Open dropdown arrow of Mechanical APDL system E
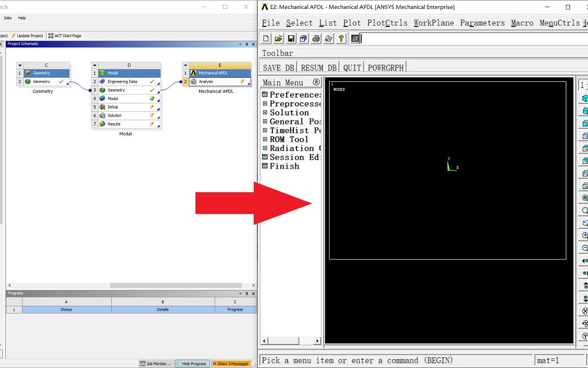 (x=186, y=65)
